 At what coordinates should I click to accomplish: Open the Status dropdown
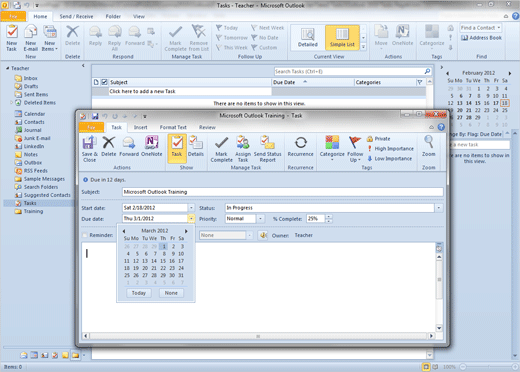439,208
